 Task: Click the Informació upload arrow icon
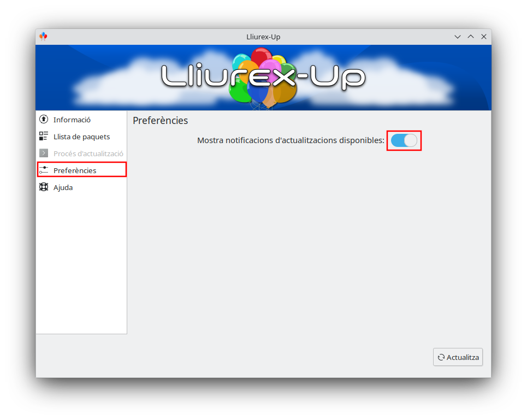coord(44,119)
